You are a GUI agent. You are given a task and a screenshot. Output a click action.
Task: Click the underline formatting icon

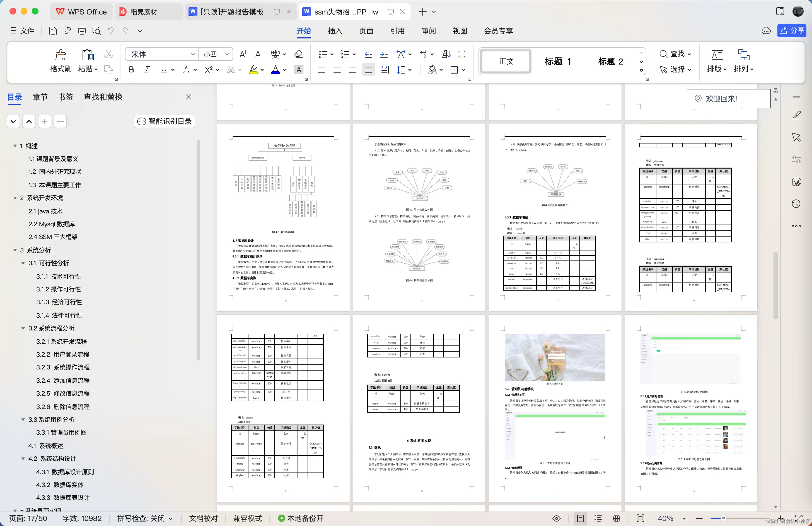coord(163,70)
